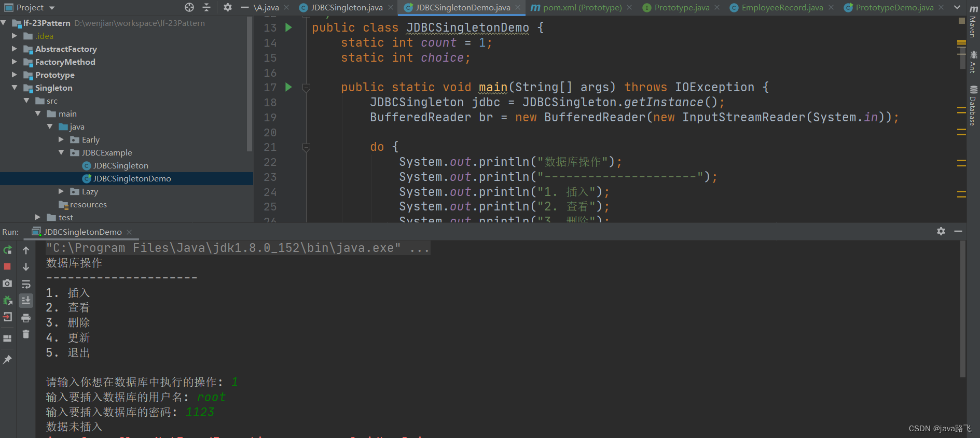This screenshot has height=438, width=980.
Task: Fold the main method at line 17
Action: (x=306, y=88)
